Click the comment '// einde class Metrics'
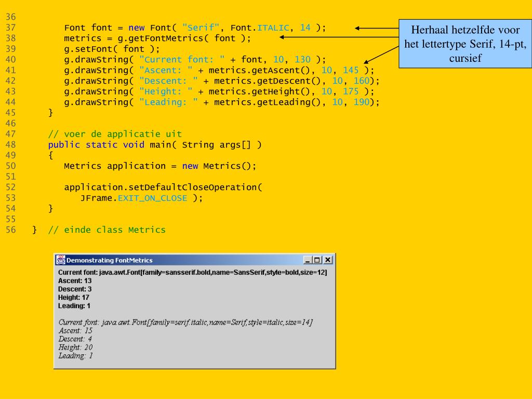 pyautogui.click(x=107, y=230)
